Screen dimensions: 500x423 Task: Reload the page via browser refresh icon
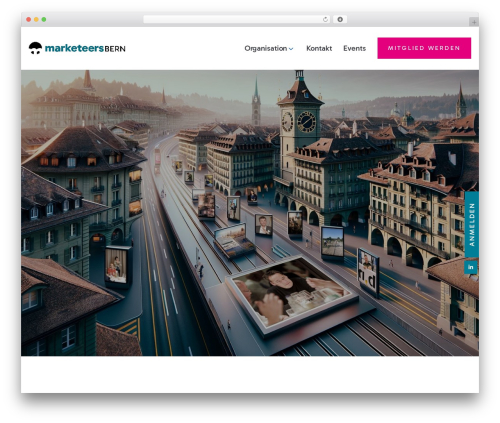coord(325,19)
